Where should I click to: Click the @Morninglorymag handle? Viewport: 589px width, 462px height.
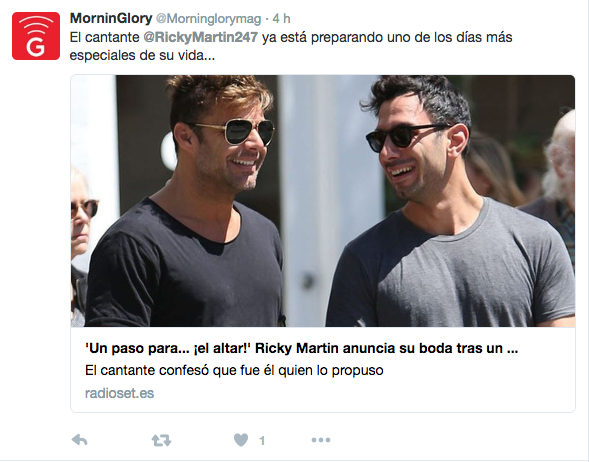pos(208,18)
